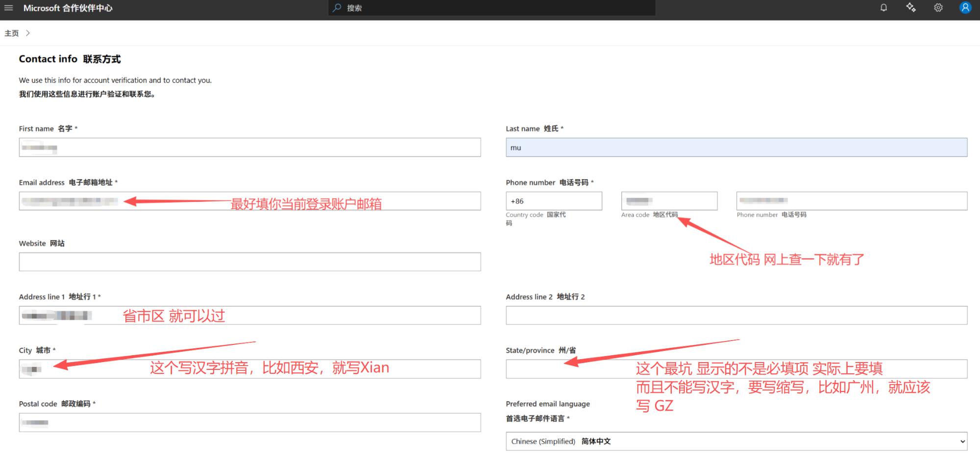Image resolution: width=980 pixels, height=463 pixels.
Task: Go to 主页 breadcrumb link
Action: click(x=12, y=33)
